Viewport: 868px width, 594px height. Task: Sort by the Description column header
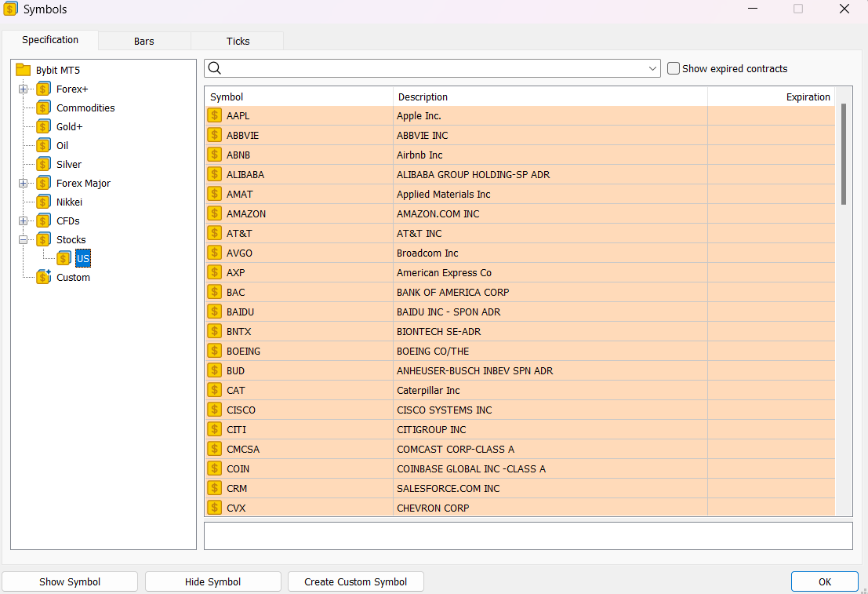pos(550,97)
